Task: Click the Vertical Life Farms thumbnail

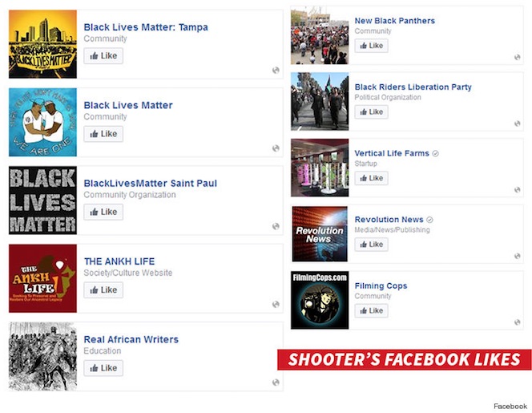Action: pos(320,168)
